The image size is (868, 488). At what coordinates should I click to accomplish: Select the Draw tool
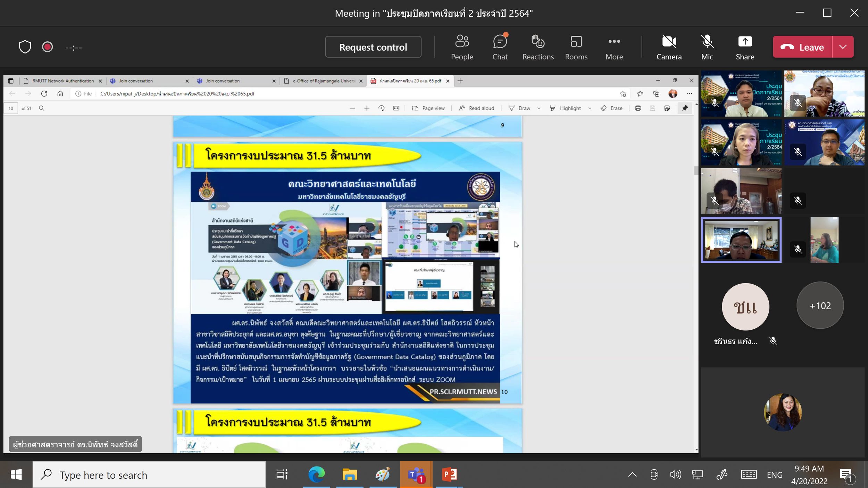tap(519, 108)
